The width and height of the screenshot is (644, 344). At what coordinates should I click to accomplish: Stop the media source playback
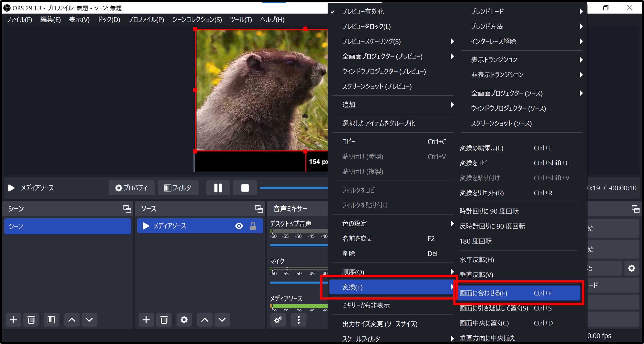click(x=245, y=188)
